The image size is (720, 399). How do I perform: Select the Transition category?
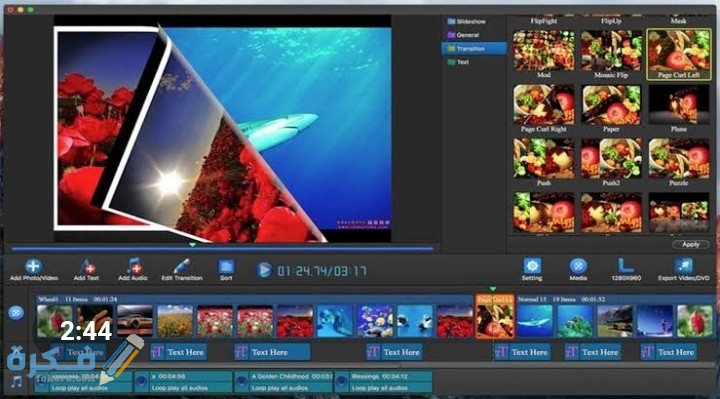(x=474, y=49)
